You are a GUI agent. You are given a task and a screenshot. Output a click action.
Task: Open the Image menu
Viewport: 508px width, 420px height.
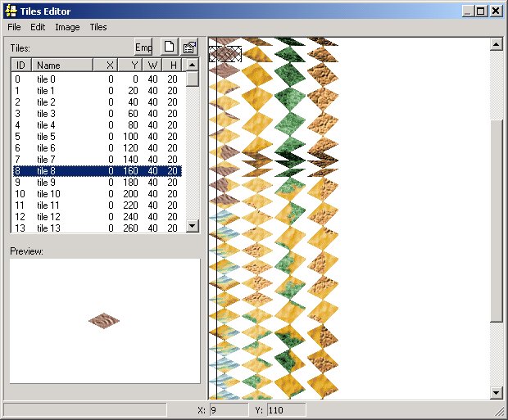coord(67,27)
